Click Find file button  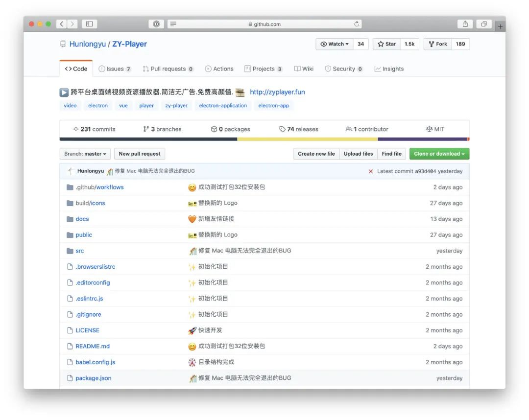(x=392, y=154)
